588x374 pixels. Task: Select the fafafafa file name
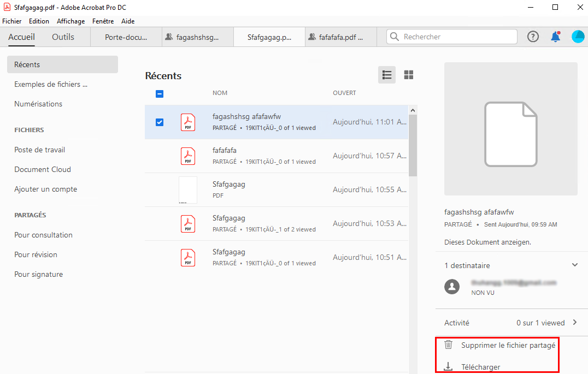224,150
